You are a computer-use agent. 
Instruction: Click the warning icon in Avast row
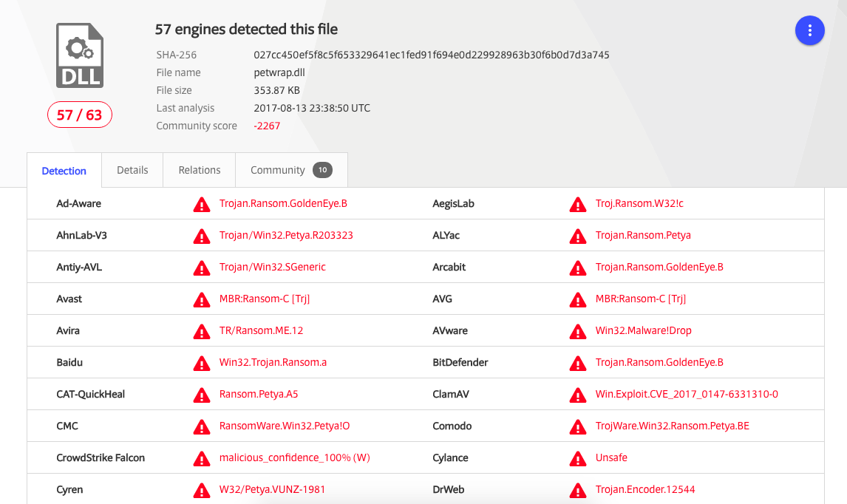point(202,300)
